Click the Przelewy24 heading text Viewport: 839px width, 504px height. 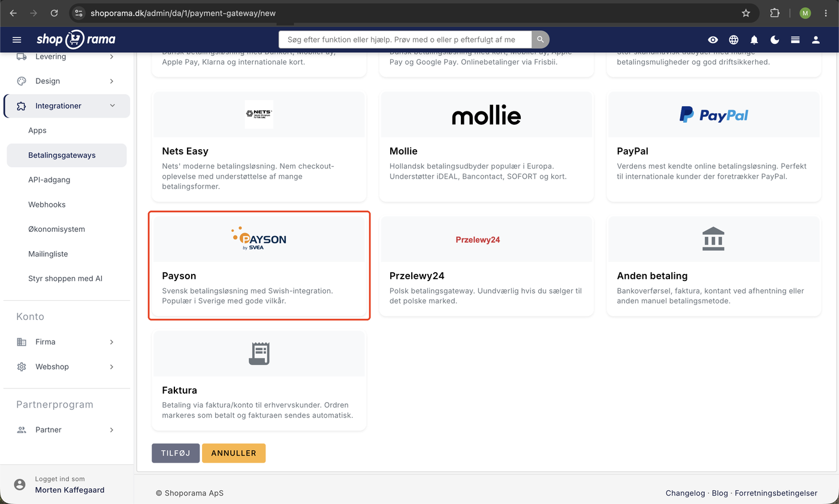(x=417, y=276)
